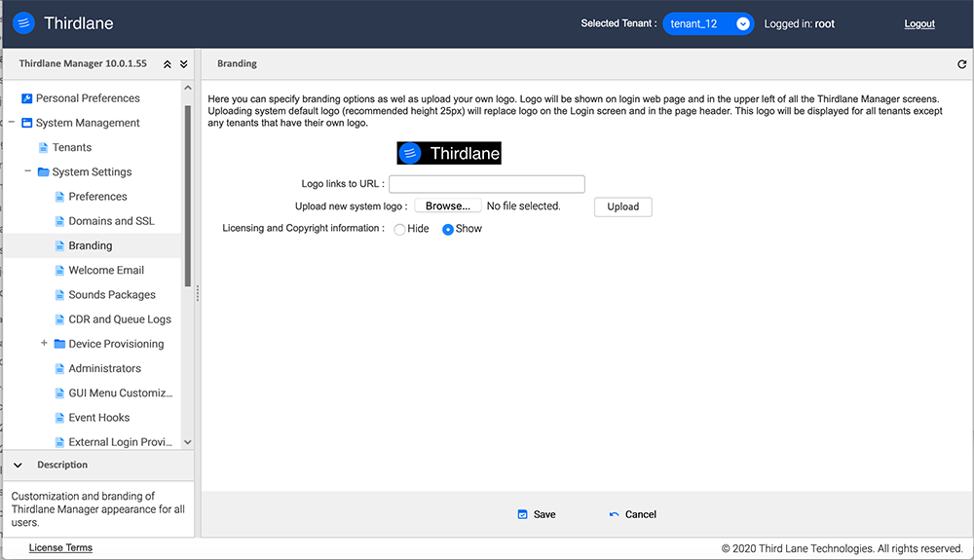Image resolution: width=974 pixels, height=560 pixels.
Task: Click the Browse... file button
Action: tap(448, 206)
